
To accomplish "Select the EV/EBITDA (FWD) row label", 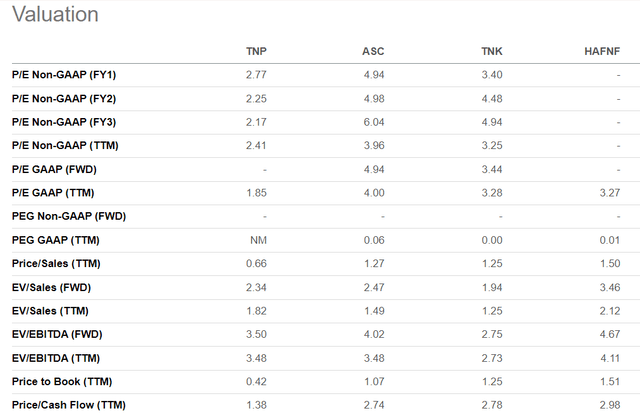I will [57, 334].
